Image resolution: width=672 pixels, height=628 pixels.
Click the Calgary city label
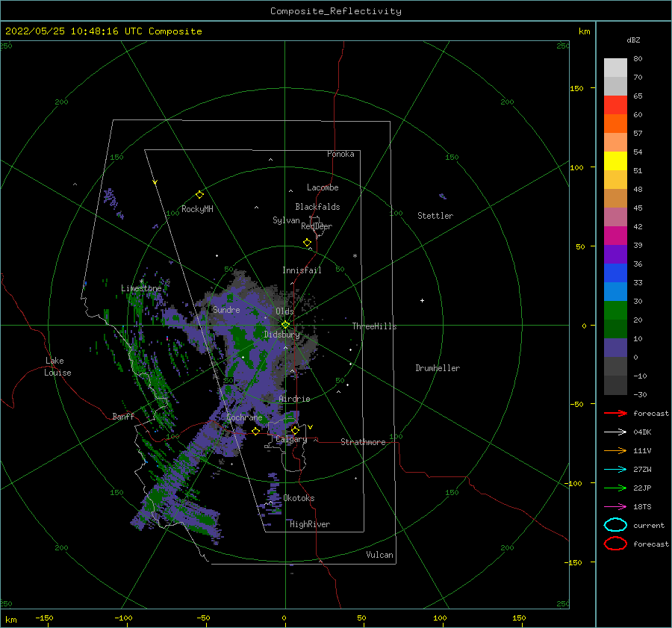291,439
